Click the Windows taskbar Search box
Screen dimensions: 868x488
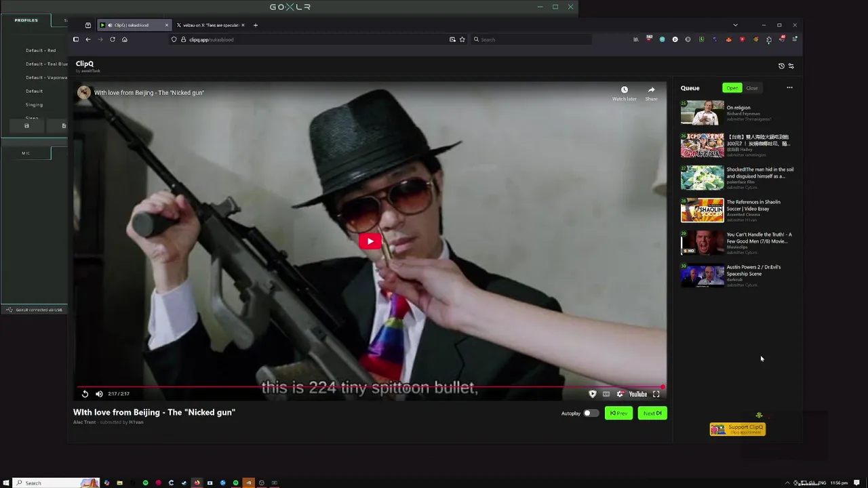57,483
